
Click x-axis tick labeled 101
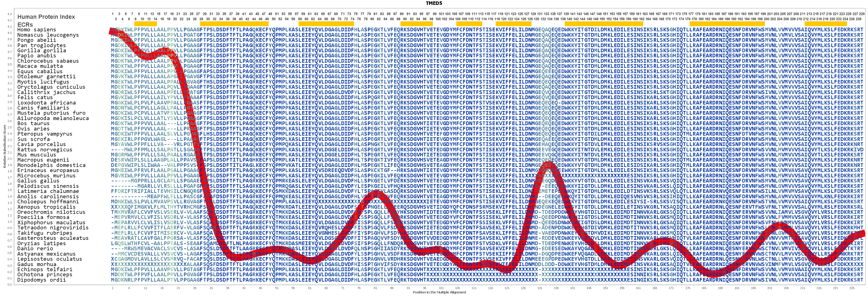pyautogui.click(x=441, y=288)
